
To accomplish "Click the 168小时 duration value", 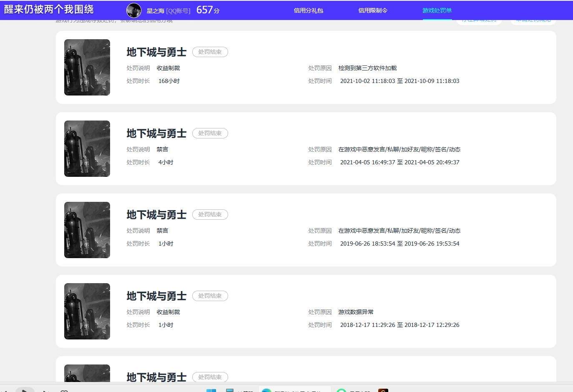I will click(x=169, y=81).
